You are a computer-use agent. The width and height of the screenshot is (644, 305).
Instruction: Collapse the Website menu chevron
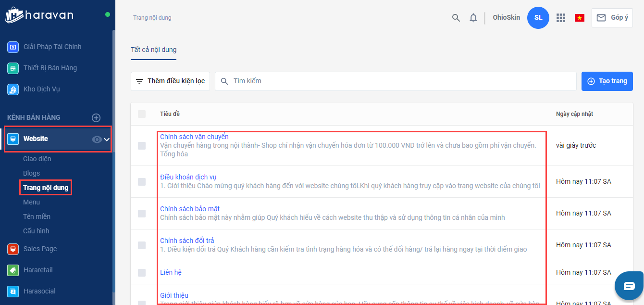(107, 139)
